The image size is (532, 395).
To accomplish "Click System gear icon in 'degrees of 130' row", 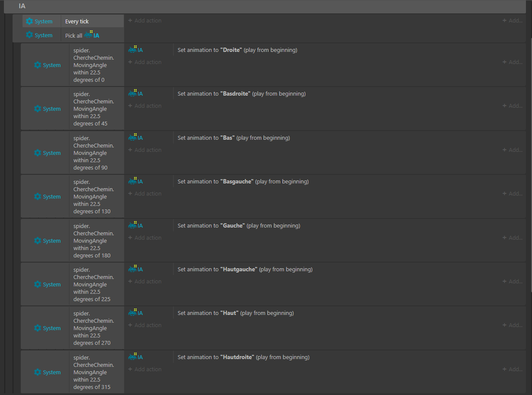I will pos(38,196).
